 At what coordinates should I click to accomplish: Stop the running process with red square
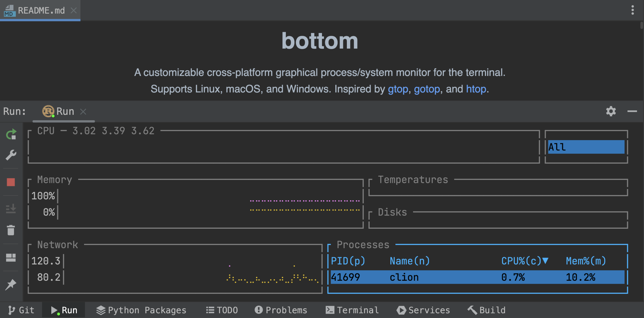11,182
